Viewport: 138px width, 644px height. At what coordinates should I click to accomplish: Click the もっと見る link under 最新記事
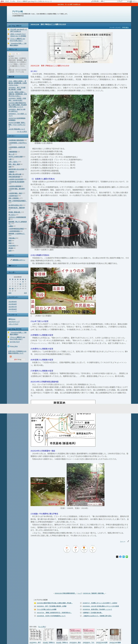22,131
